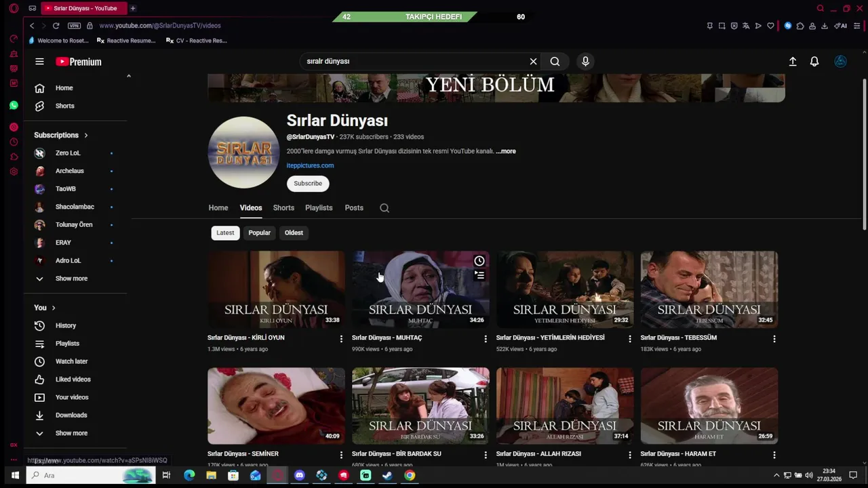868x488 pixels.
Task: Switch to the channel Shorts tab
Action: click(x=283, y=208)
